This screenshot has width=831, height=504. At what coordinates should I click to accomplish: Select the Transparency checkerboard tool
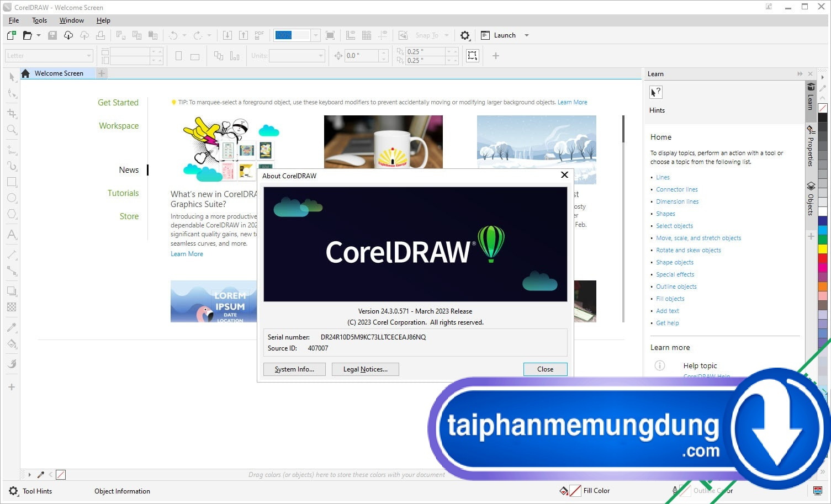pos(12,307)
